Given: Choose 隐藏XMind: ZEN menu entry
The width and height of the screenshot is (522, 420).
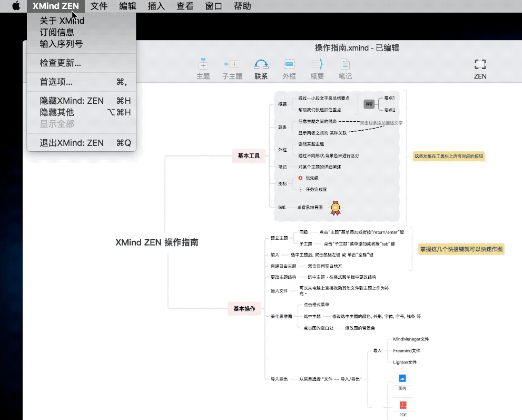Looking at the screenshot, I should 81,101.
